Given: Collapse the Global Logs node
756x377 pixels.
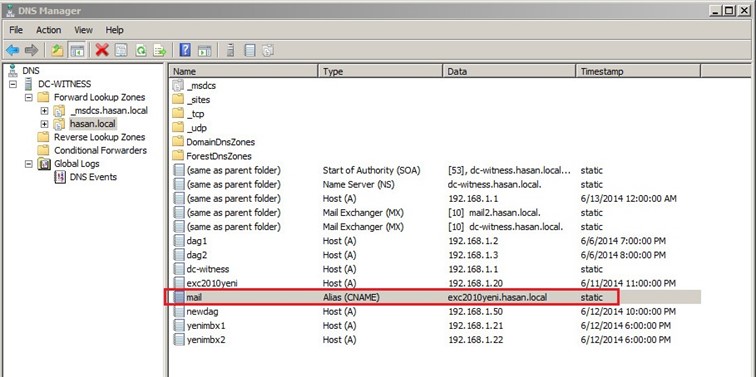Looking at the screenshot, I should [28, 164].
